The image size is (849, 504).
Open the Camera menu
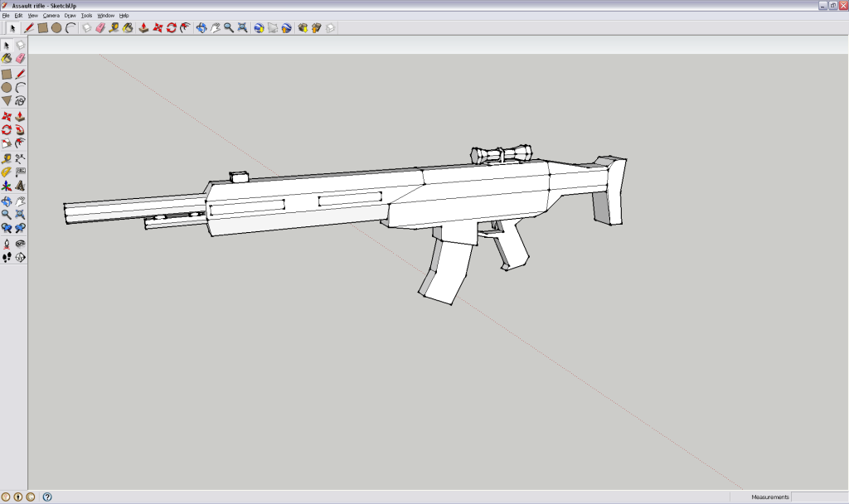[51, 16]
